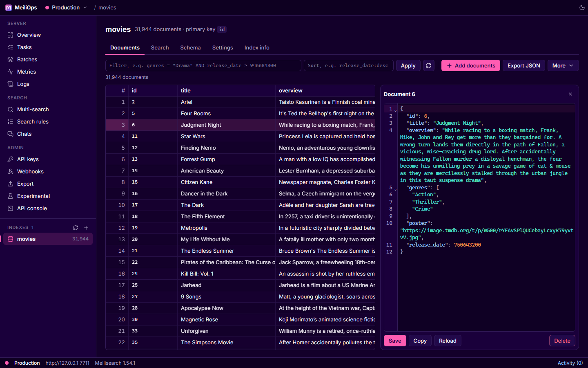
Task: Open Webhooks settings
Action: (x=48, y=172)
